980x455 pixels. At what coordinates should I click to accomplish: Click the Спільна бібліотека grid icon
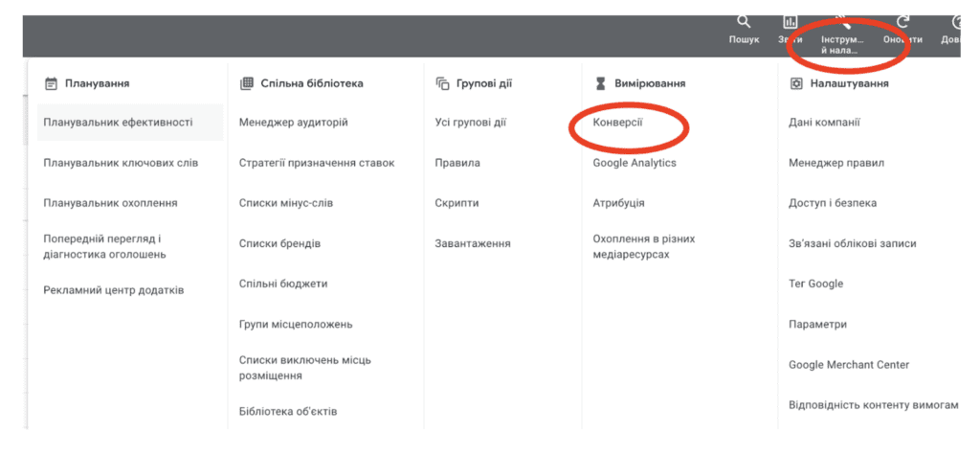(x=247, y=83)
